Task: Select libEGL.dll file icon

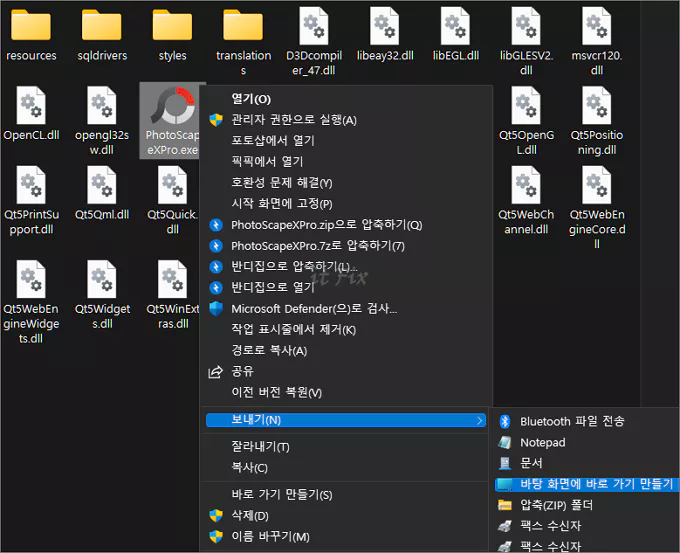Action: tap(455, 26)
